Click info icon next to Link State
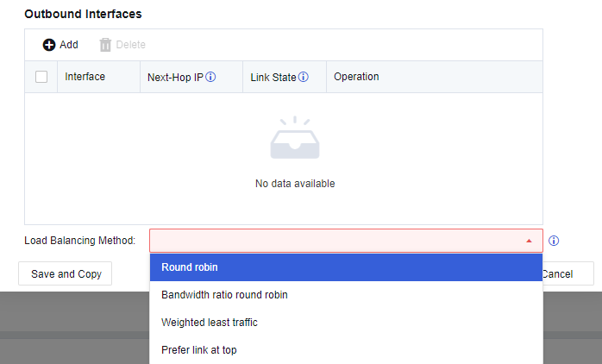 pos(304,77)
